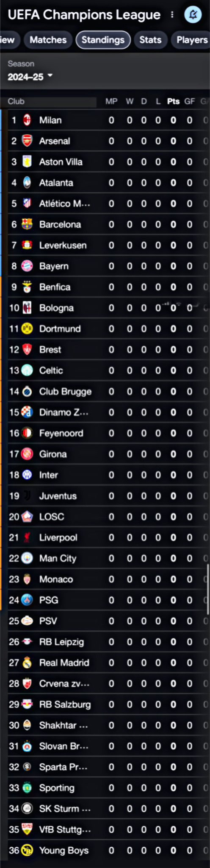Click the vertical scrollbar thumb

[208, 589]
